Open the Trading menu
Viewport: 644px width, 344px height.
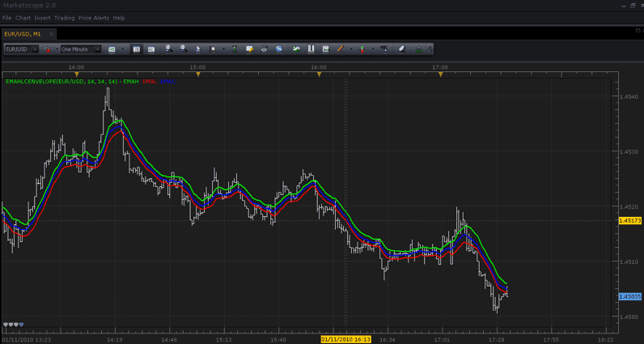pos(65,18)
